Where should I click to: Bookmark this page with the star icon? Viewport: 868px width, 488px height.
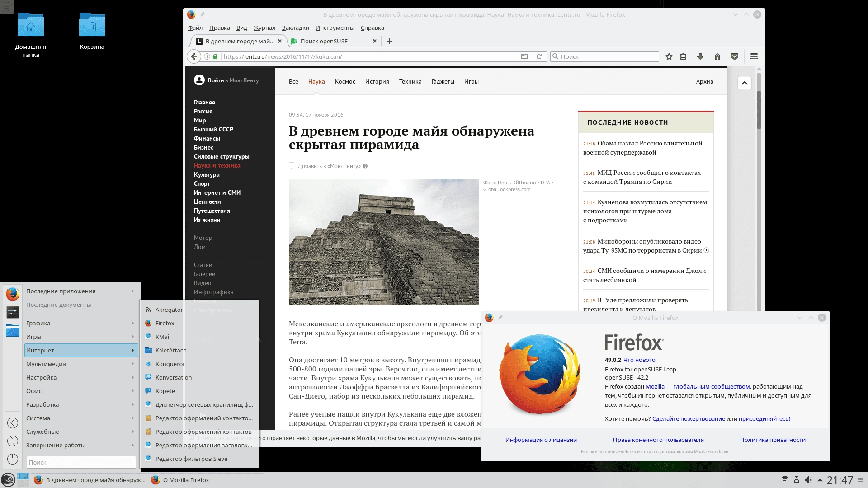(x=669, y=56)
